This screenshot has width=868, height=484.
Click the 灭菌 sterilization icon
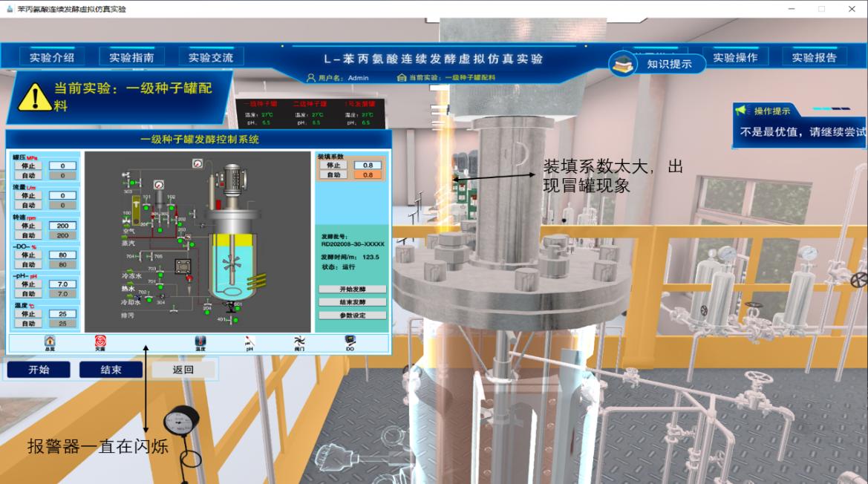[x=100, y=341]
